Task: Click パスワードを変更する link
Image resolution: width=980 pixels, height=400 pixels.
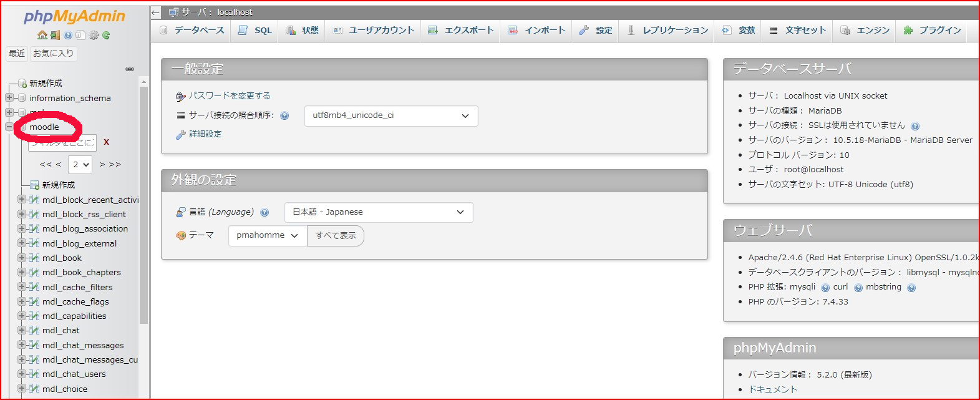Action: [x=230, y=96]
